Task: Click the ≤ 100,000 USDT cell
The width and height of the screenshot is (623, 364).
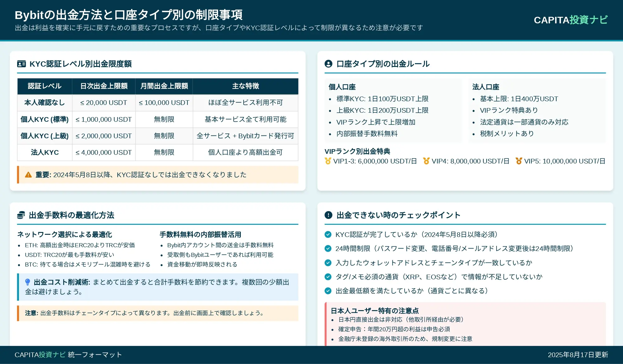Action: click(164, 103)
